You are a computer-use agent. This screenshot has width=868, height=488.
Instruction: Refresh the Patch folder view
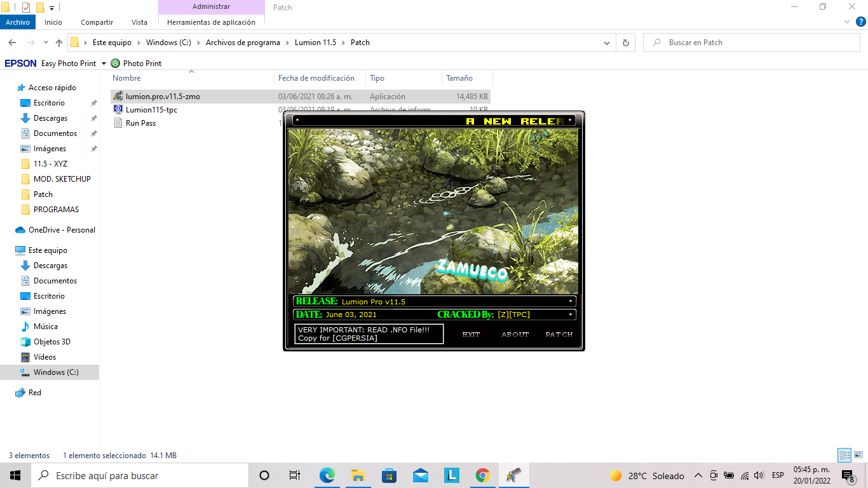click(x=626, y=43)
